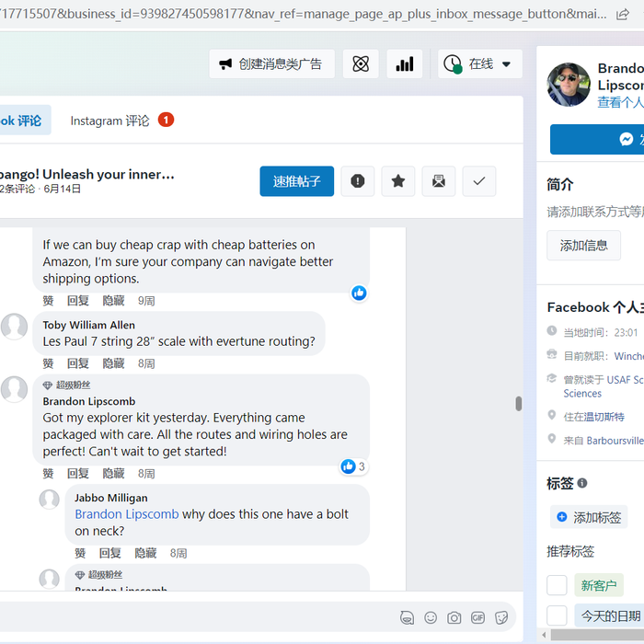The height and width of the screenshot is (644, 644).
Task: Click the envelope mark-as-unread icon
Action: point(439,181)
